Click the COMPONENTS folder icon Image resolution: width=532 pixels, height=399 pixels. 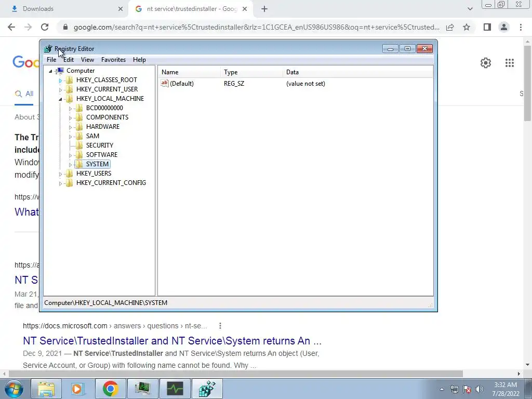point(79,117)
